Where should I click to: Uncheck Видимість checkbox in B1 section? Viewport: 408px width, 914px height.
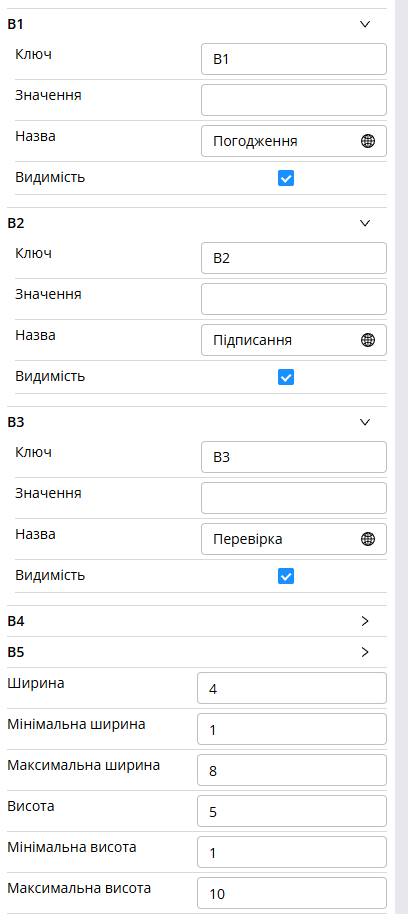(x=286, y=178)
